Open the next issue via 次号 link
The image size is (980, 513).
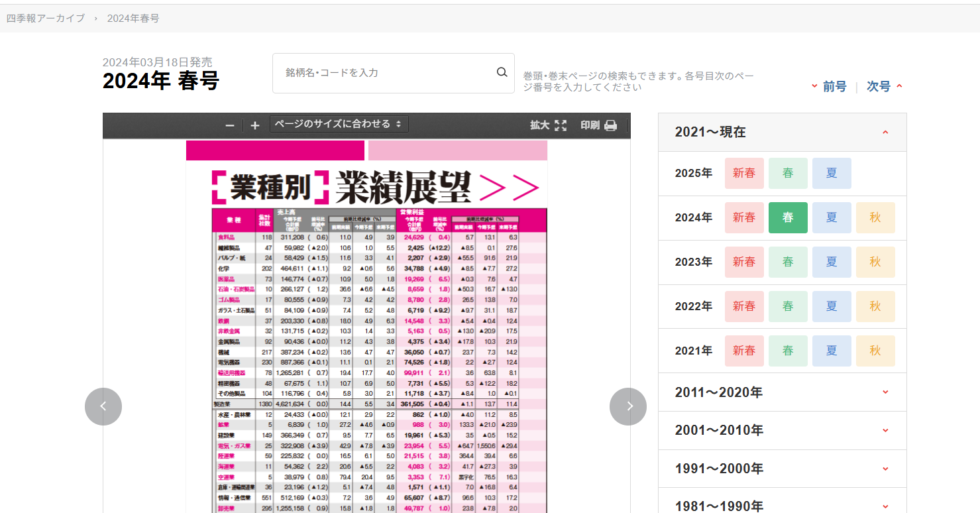878,86
